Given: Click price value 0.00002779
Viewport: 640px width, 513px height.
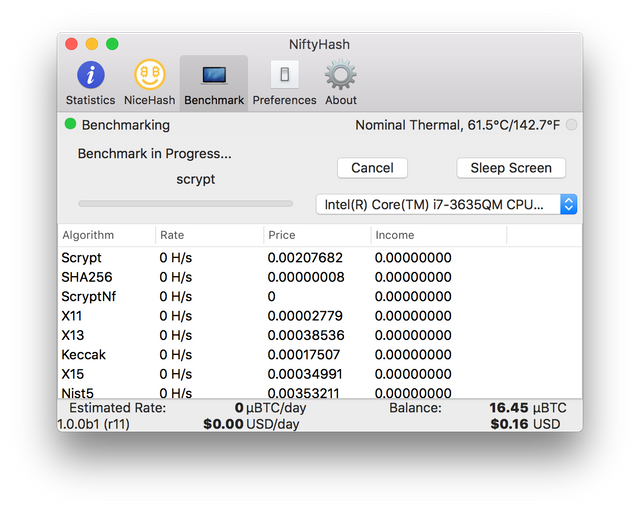Looking at the screenshot, I should point(305,316).
